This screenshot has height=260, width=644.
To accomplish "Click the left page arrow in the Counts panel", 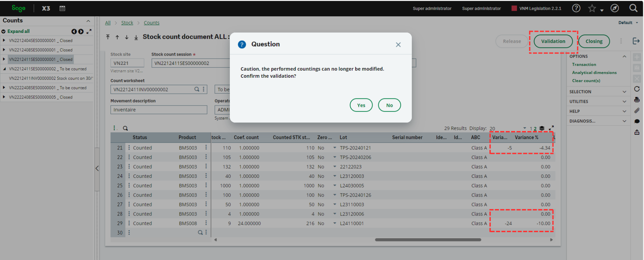I will pos(74,32).
